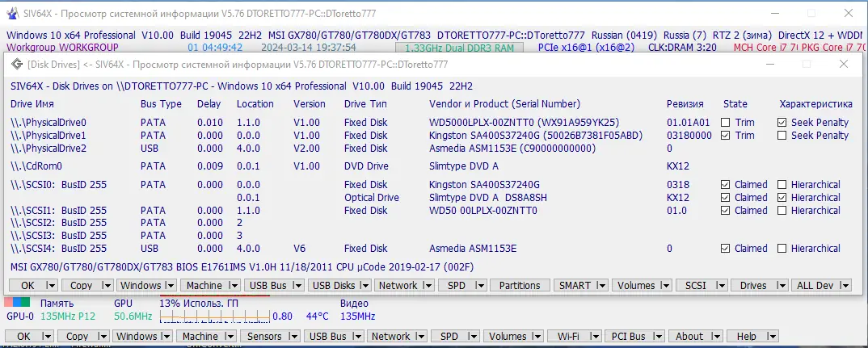Screen dimensions: 868x348
Task: Click Workgroup WORKGROUP text in main window
Action: pos(62,48)
